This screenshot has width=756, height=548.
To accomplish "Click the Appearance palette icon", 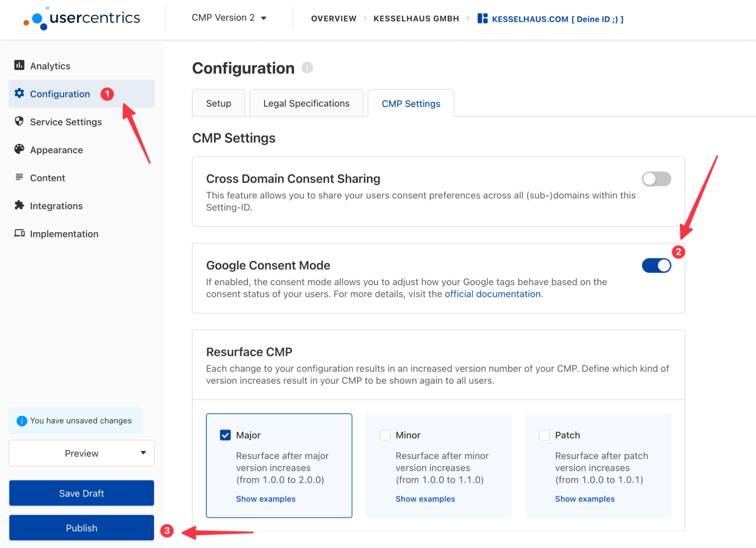I will tap(19, 149).
